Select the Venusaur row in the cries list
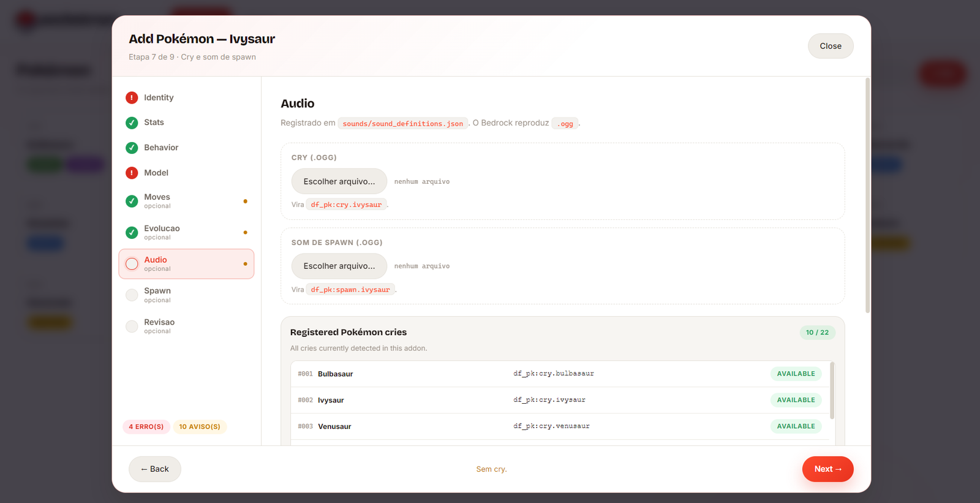Image resolution: width=980 pixels, height=503 pixels. [x=560, y=426]
